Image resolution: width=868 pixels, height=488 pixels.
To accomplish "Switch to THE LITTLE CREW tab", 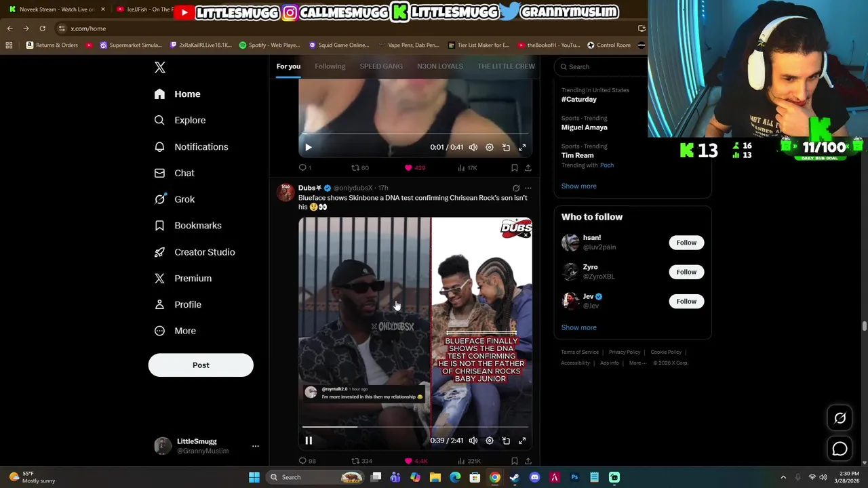I will [x=506, y=66].
